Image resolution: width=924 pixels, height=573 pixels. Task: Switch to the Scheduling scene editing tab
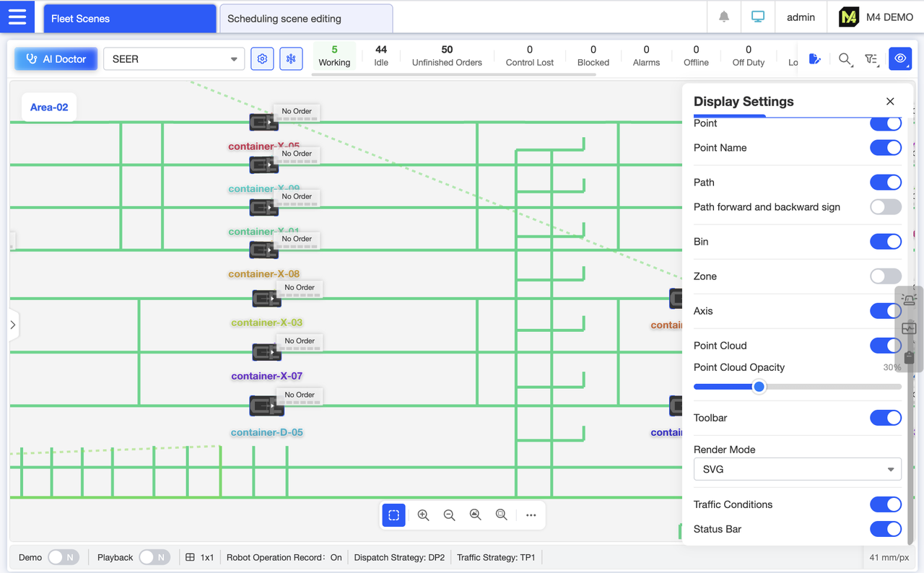(x=305, y=18)
